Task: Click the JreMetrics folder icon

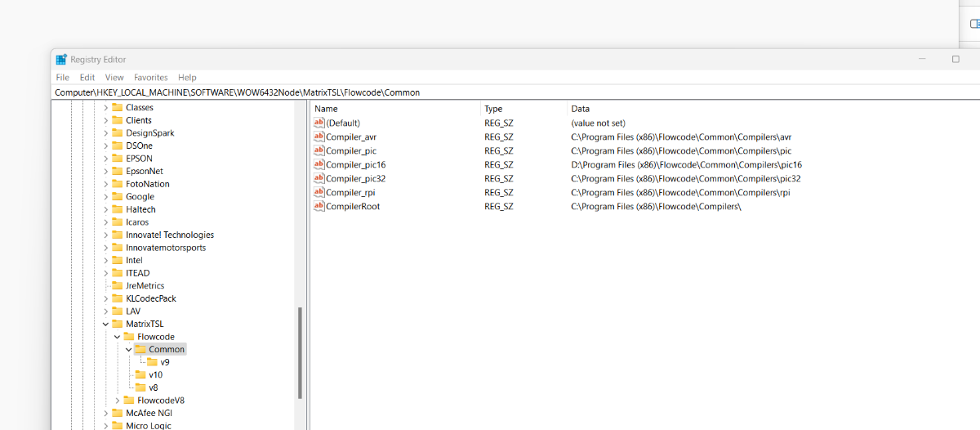Action: (x=117, y=285)
